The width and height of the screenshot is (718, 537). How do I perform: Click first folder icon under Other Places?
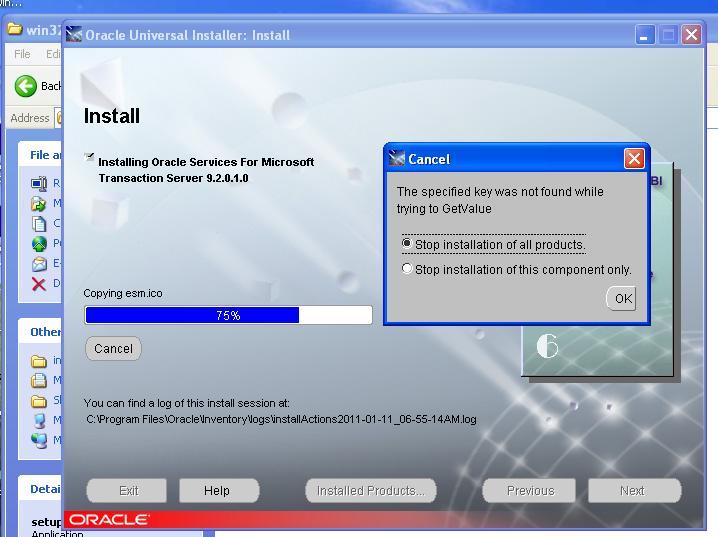pos(39,361)
